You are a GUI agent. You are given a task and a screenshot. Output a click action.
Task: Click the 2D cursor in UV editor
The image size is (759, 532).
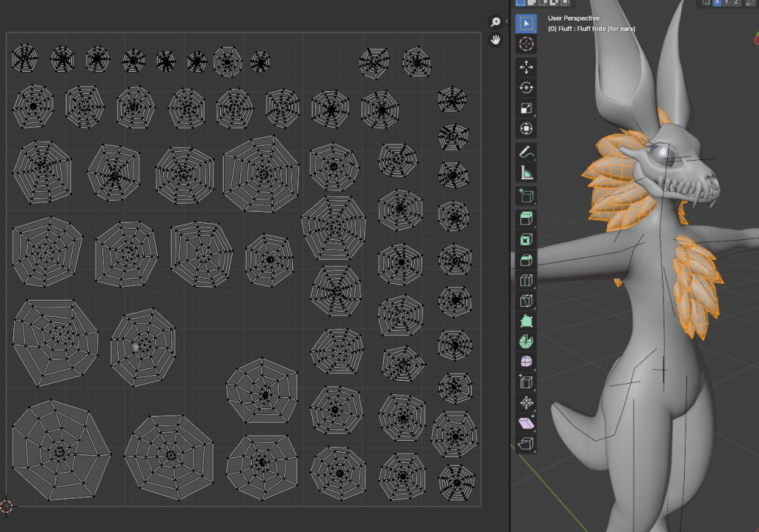pyautogui.click(x=7, y=507)
